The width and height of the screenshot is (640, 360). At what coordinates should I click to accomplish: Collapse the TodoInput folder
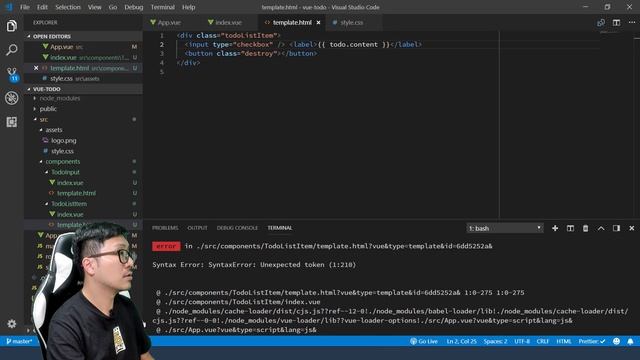65,172
